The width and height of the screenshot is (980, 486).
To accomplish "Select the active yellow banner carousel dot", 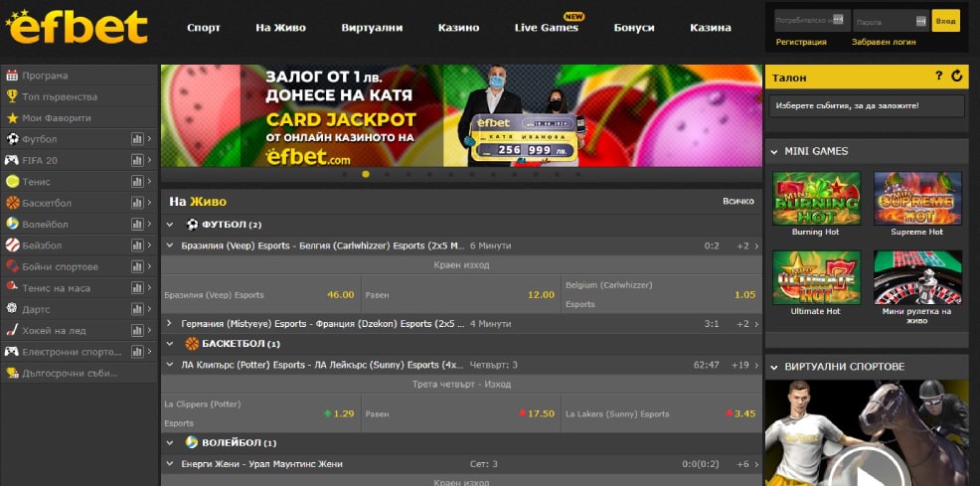I will (366, 174).
